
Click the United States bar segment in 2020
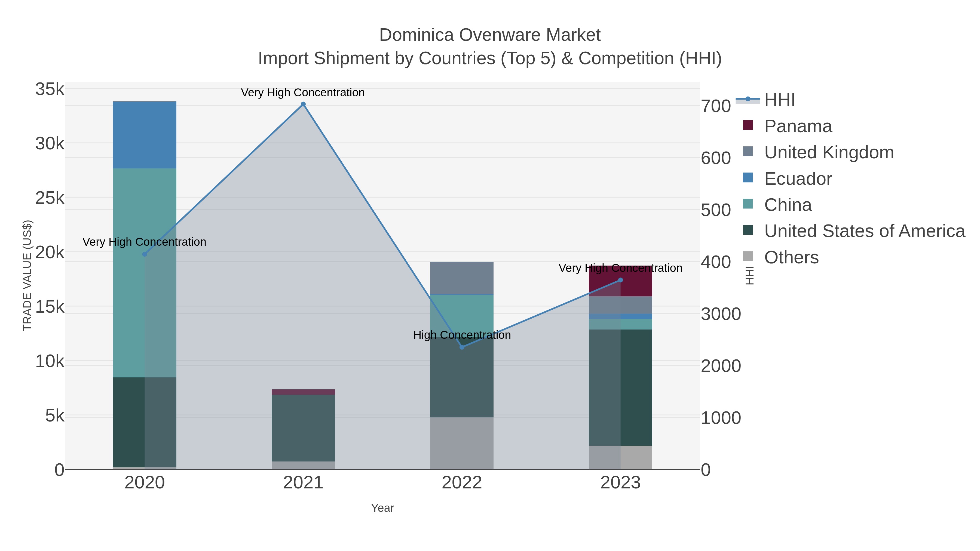click(145, 422)
